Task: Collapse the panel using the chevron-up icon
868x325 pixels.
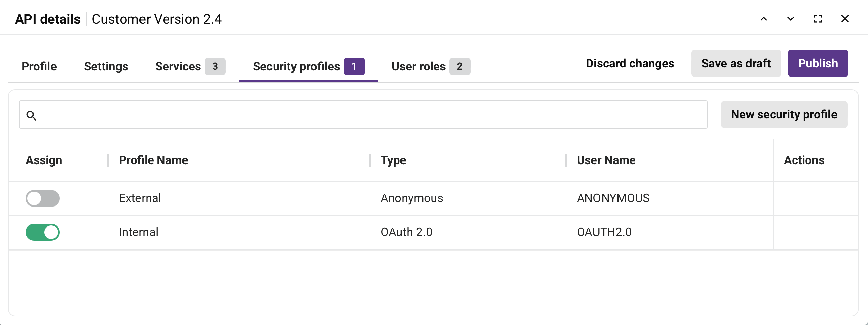Action: (x=764, y=19)
